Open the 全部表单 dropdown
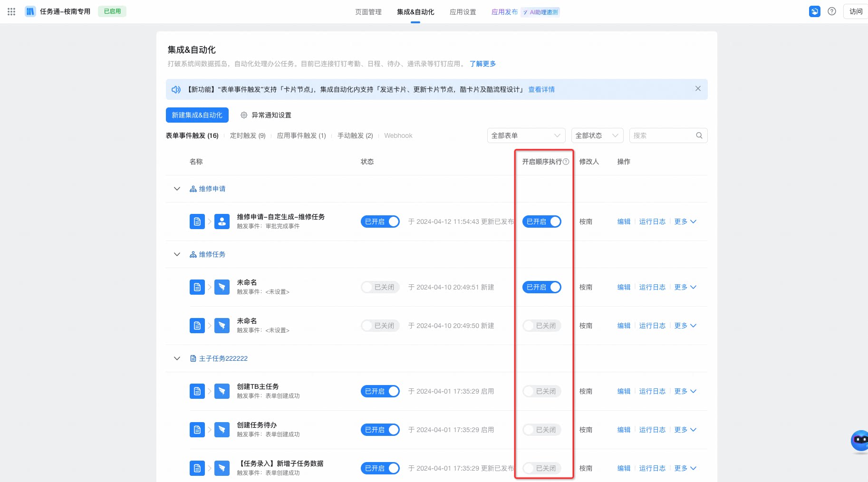 (x=526, y=135)
